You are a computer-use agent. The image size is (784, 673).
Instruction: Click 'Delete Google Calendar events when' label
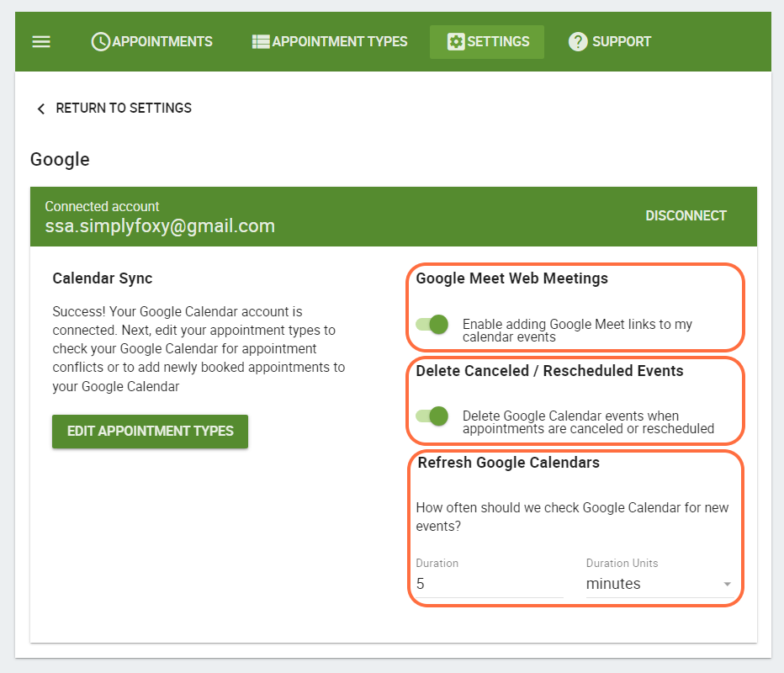click(x=588, y=422)
